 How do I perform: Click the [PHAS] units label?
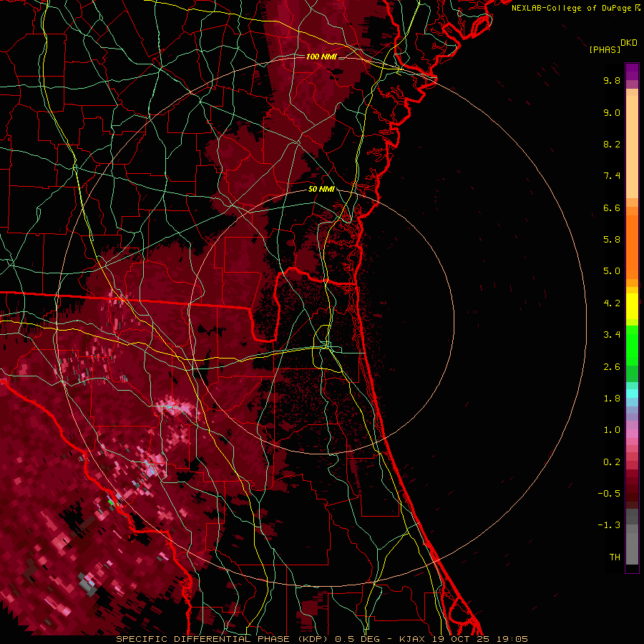(605, 50)
